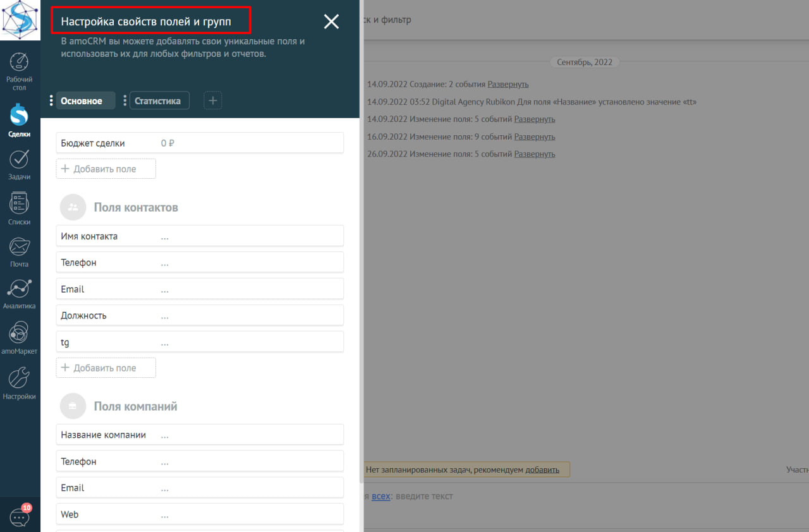Click the Поля контактов heading

click(136, 207)
